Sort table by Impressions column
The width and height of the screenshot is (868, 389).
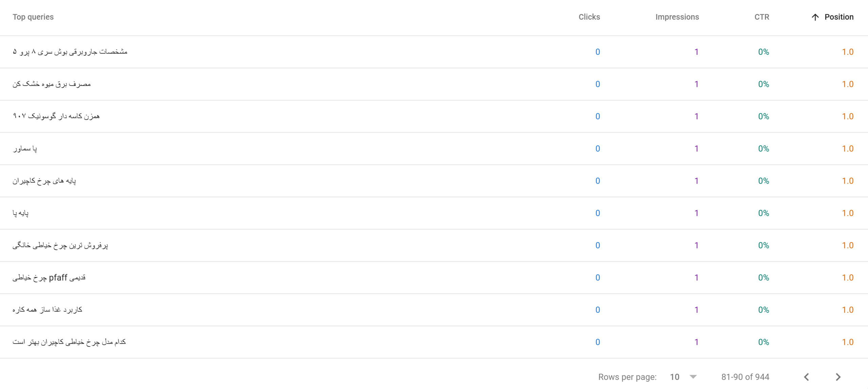click(677, 17)
